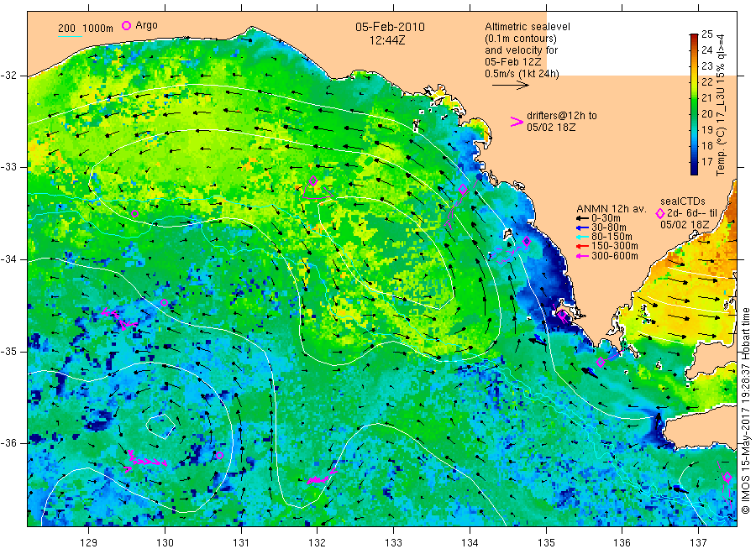Click the seal CTD diamond near 135.7E 35.1S
The image size is (756, 554).
click(x=601, y=362)
